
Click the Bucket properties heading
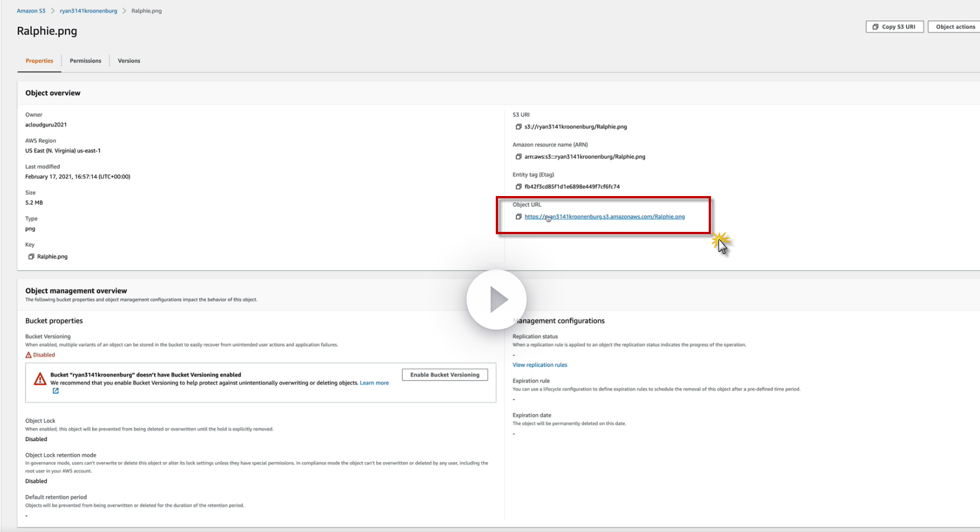(x=54, y=321)
